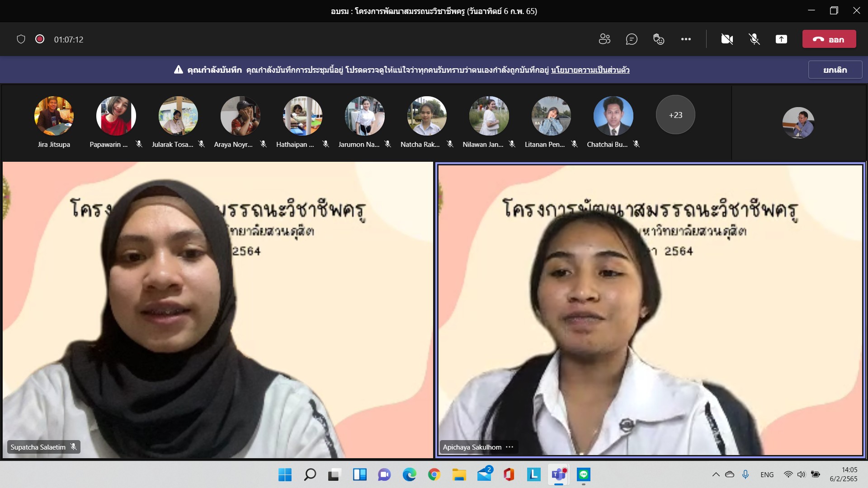This screenshot has width=868, height=488.
Task: Click muted mic icon beside Papawarin
Action: (139, 144)
